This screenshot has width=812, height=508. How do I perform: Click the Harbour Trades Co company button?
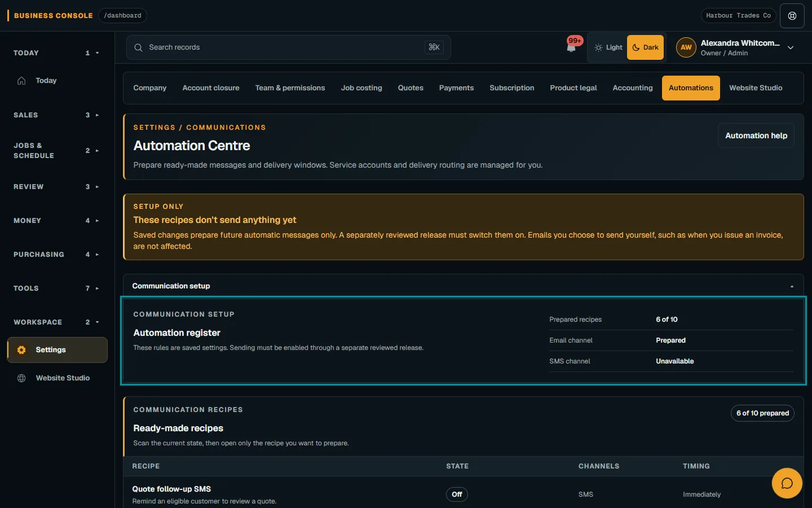click(x=738, y=16)
